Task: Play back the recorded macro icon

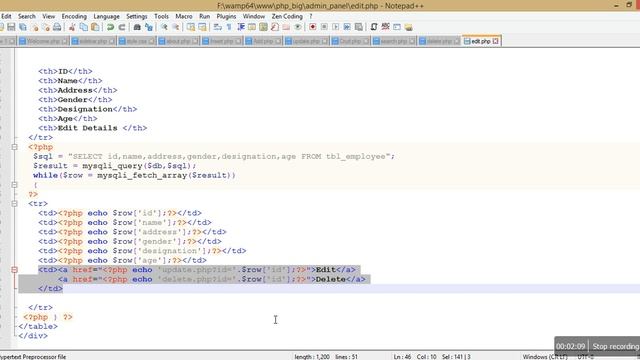Action: pyautogui.click(x=336, y=27)
